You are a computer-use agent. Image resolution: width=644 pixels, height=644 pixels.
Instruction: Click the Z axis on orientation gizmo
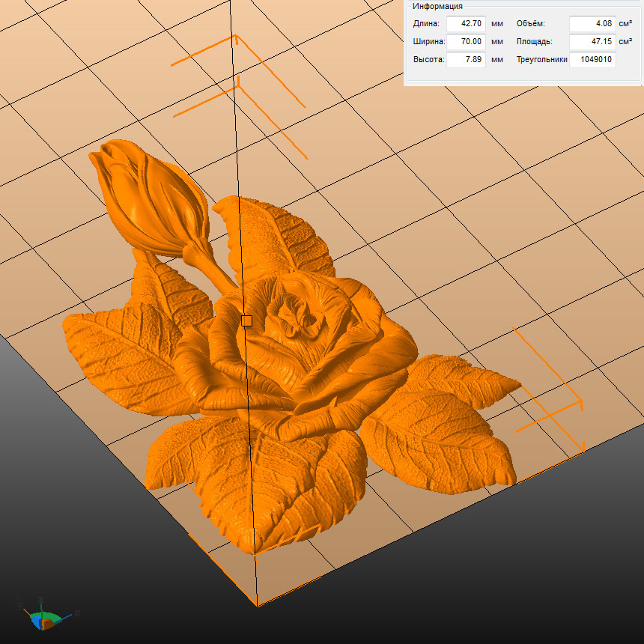pos(40,599)
